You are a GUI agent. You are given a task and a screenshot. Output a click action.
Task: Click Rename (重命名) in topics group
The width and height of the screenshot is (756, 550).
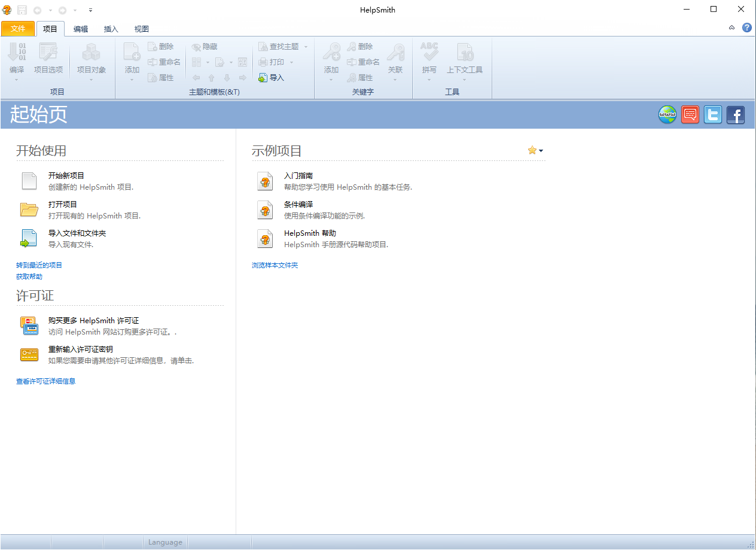(x=164, y=62)
